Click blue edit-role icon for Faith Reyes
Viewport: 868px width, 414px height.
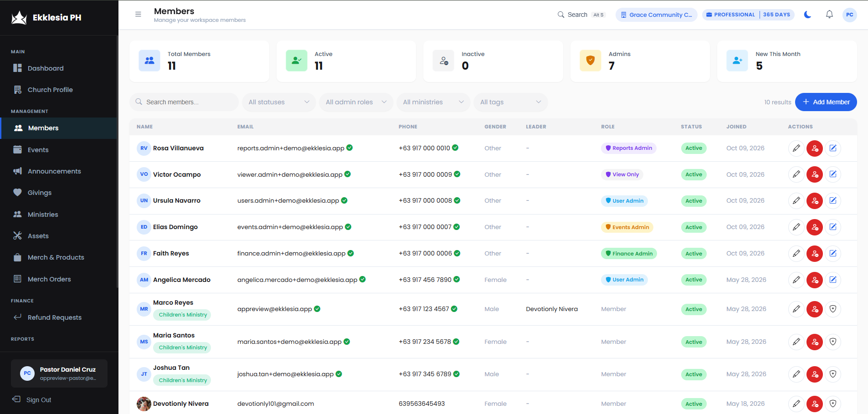[833, 253]
